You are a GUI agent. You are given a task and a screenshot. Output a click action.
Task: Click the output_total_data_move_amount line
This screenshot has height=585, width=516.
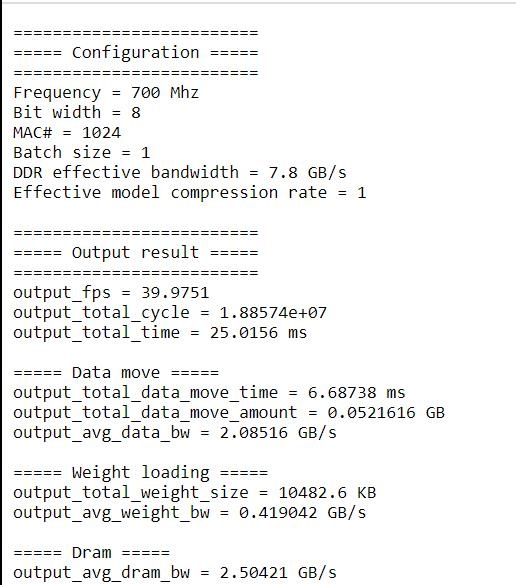pyautogui.click(x=229, y=413)
